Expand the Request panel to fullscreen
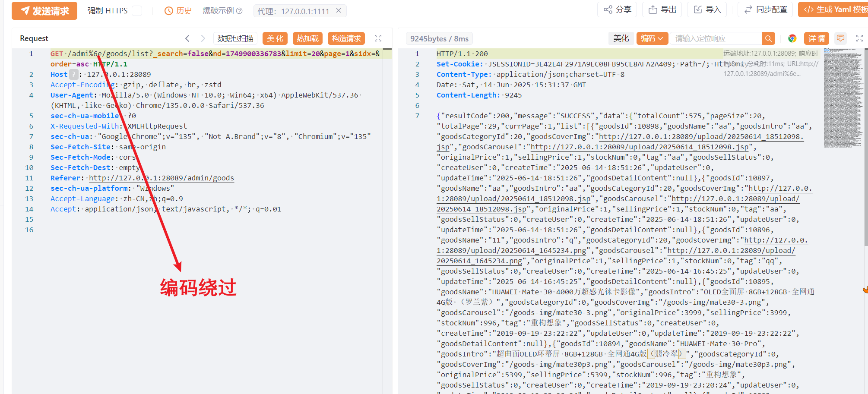868x394 pixels. tap(378, 38)
